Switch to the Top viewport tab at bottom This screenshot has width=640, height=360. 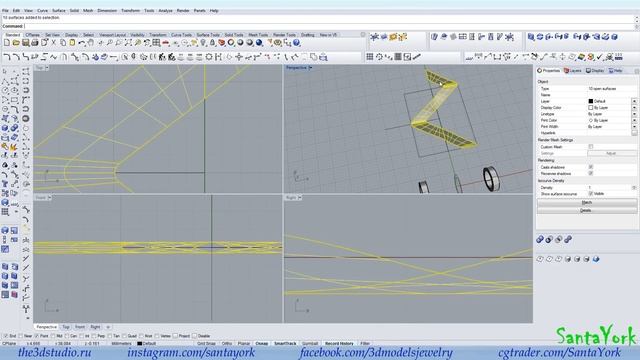(66, 327)
